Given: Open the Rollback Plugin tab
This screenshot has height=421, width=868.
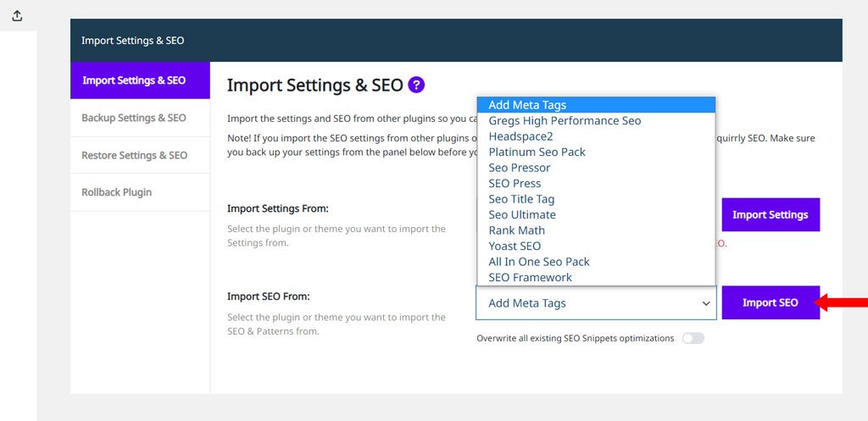Looking at the screenshot, I should pyautogui.click(x=140, y=192).
